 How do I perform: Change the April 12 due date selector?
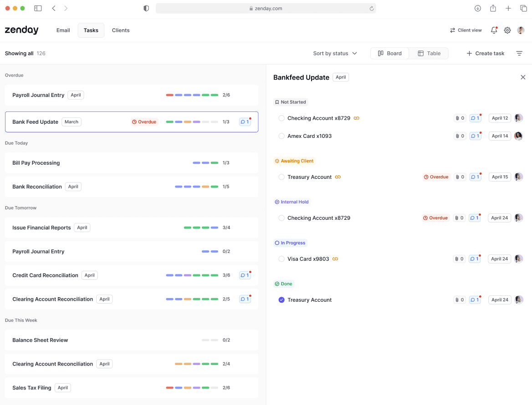[x=500, y=118]
